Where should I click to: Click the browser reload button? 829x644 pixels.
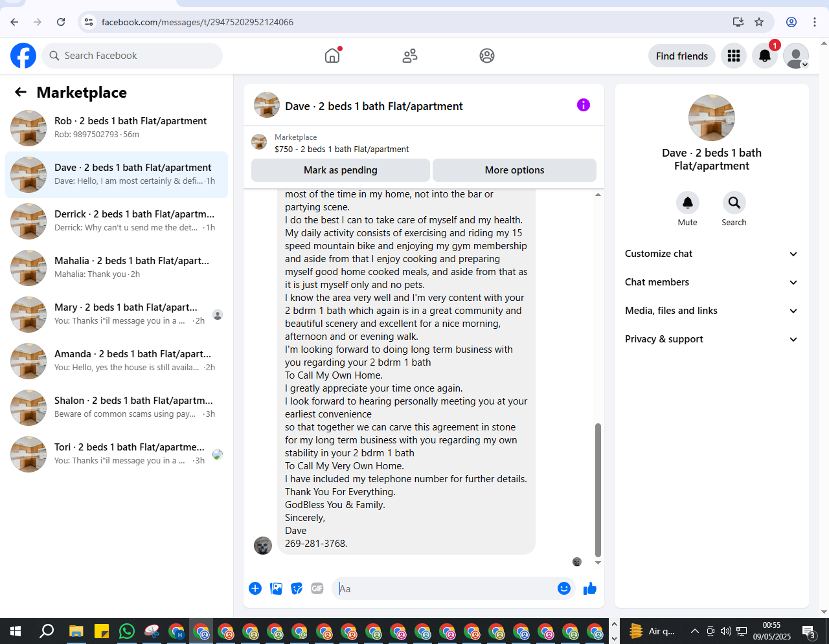click(61, 22)
